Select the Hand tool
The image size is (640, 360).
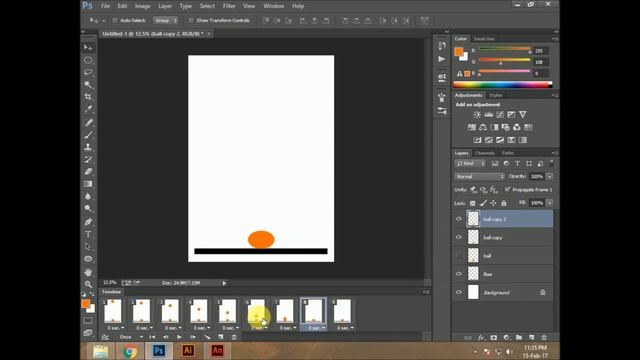click(x=88, y=272)
